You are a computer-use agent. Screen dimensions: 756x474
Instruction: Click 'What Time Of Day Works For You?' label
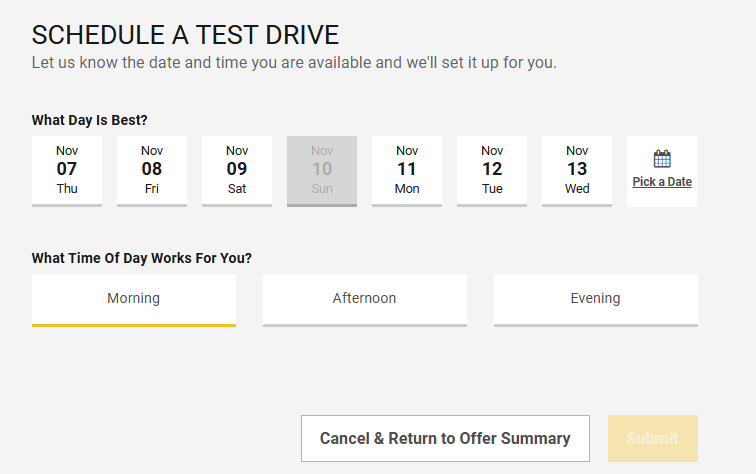click(x=142, y=258)
